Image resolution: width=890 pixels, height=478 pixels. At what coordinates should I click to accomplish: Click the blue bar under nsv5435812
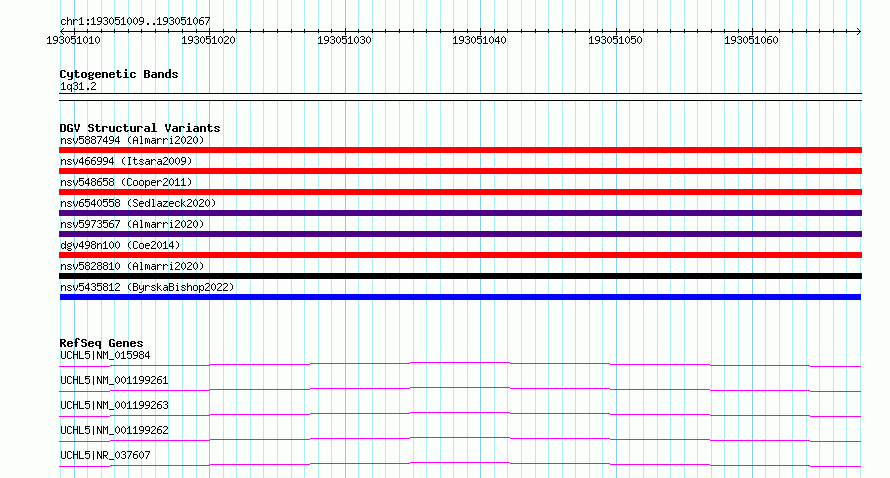coord(460,297)
